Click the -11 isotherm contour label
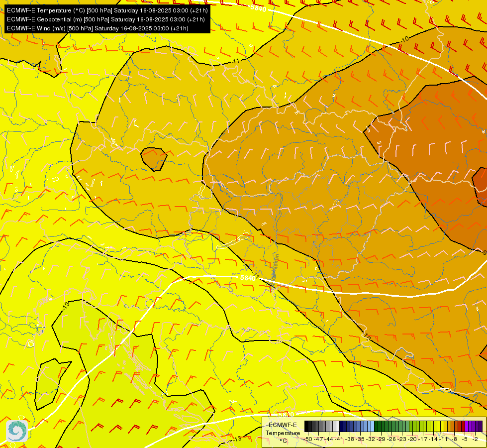 pos(236,61)
